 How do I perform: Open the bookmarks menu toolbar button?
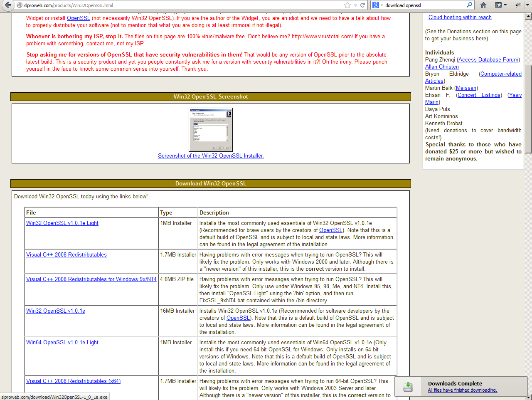pyautogui.click(x=500, y=5)
